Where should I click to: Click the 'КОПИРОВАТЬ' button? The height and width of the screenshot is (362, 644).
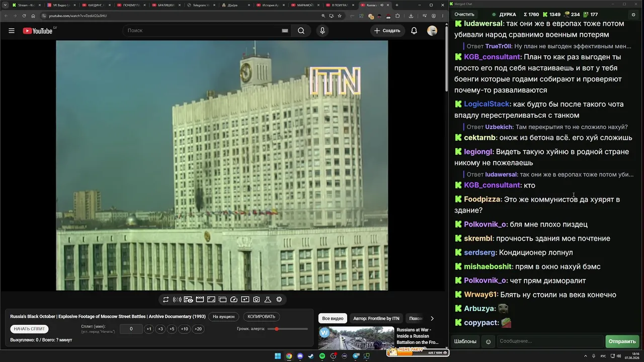(262, 317)
